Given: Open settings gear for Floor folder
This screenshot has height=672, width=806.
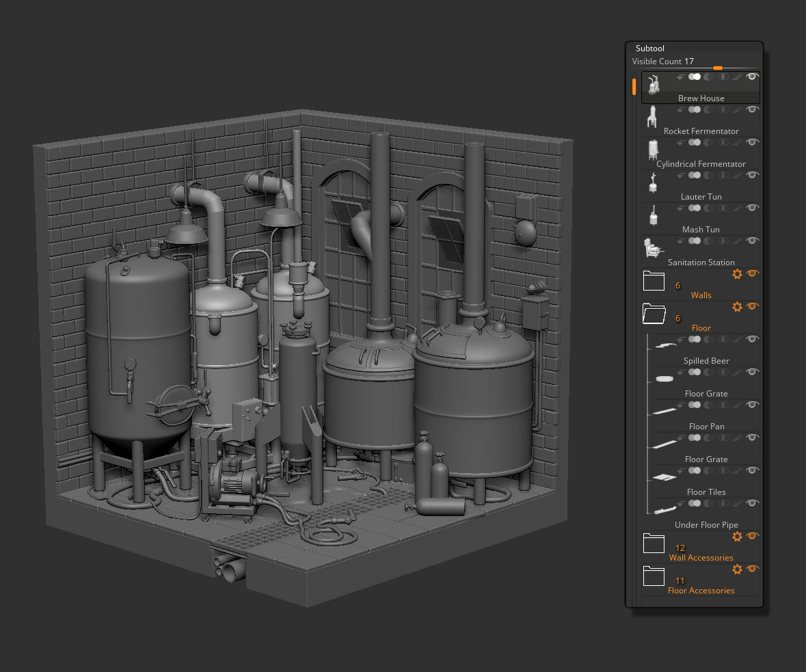Looking at the screenshot, I should [737, 307].
